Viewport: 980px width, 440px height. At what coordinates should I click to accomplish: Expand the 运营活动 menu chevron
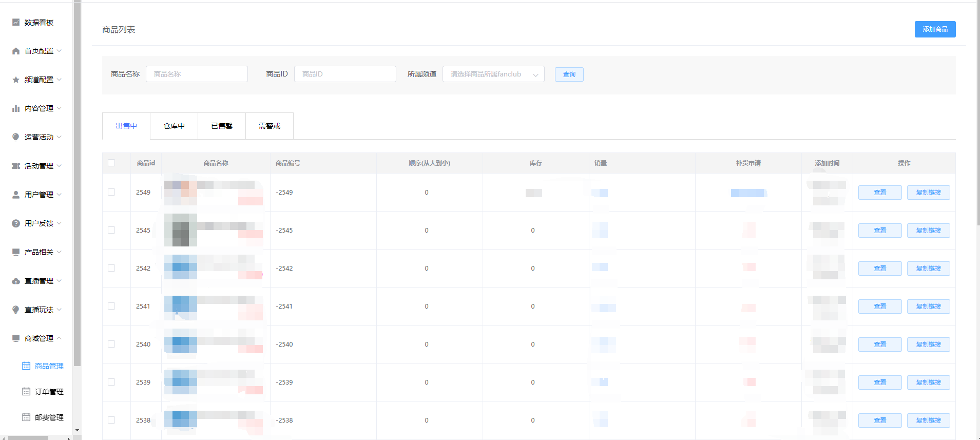point(59,137)
